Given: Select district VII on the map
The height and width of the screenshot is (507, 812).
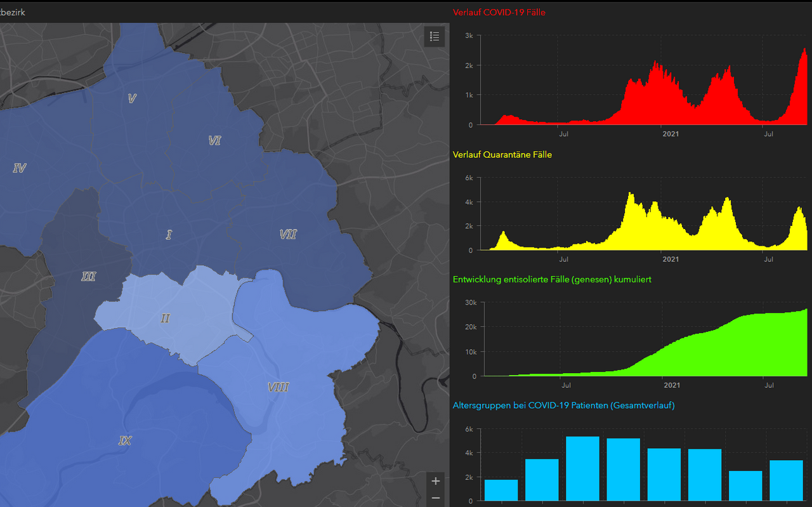Looking at the screenshot, I should pyautogui.click(x=288, y=235).
